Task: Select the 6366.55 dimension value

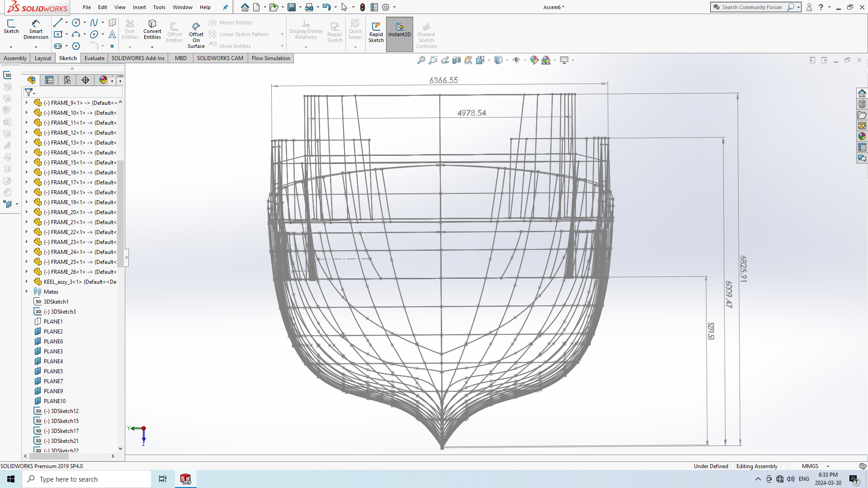Action: pos(443,80)
